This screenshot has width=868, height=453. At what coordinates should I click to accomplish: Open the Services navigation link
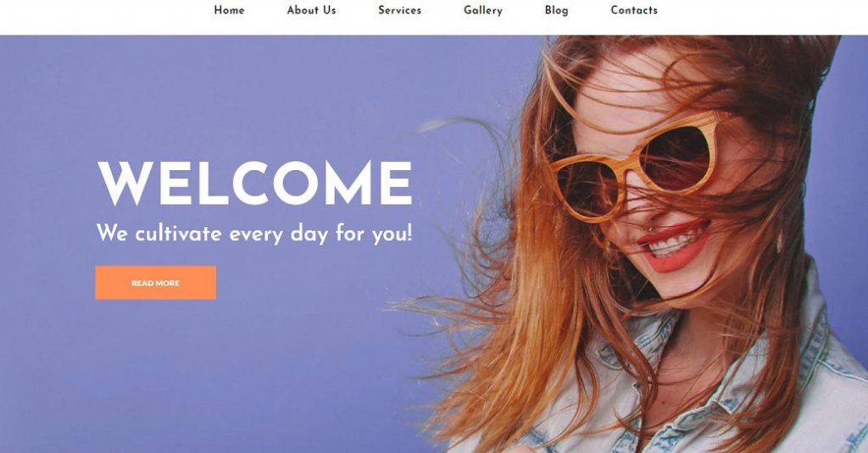click(400, 10)
